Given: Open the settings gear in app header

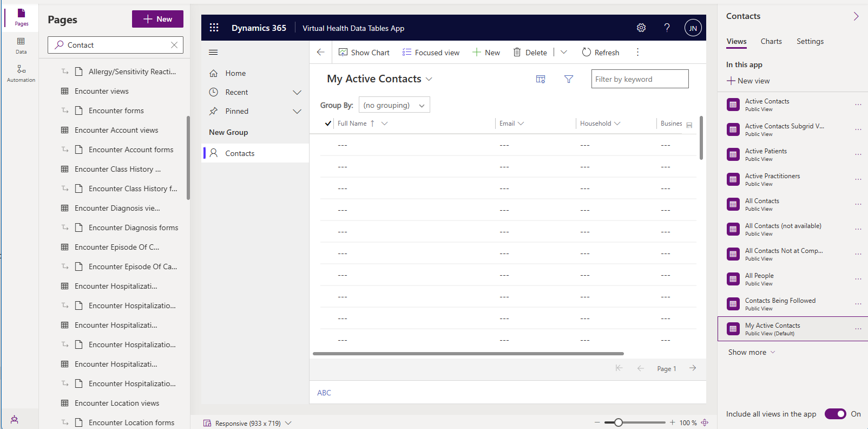Looking at the screenshot, I should pyautogui.click(x=641, y=28).
